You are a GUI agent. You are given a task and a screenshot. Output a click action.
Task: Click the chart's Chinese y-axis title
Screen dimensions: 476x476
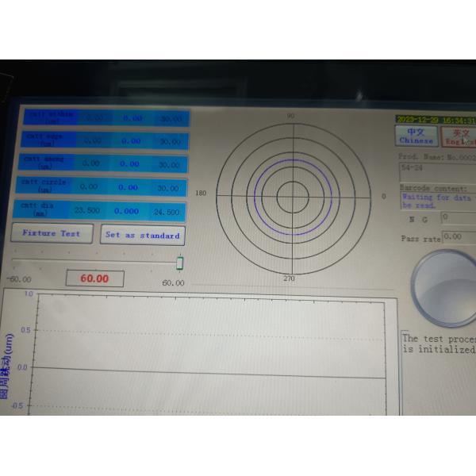click(6, 366)
